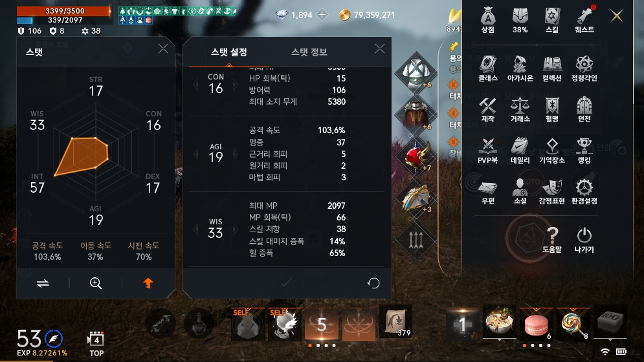The image size is (644, 362).
Task: Toggle the orange stat upgrade arrow
Action: pyautogui.click(x=148, y=282)
